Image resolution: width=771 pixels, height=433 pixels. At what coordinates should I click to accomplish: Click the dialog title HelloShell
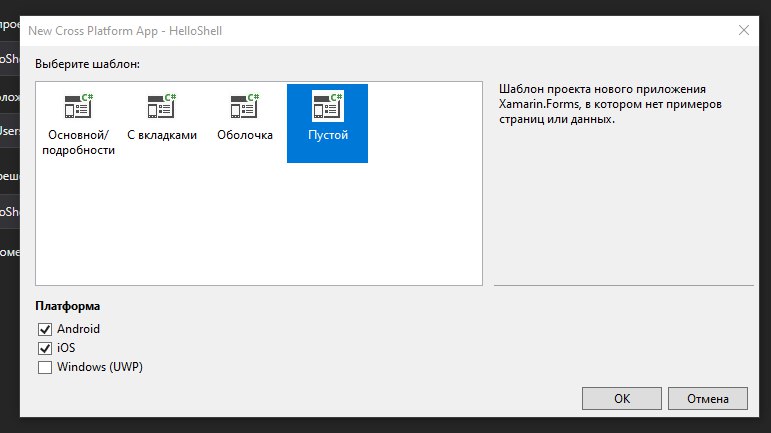click(x=195, y=31)
